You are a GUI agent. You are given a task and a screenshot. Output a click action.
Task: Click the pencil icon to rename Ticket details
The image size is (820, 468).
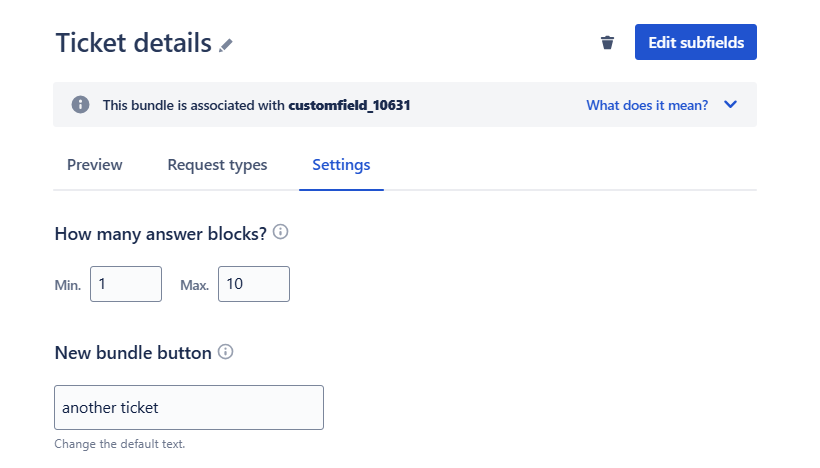226,44
